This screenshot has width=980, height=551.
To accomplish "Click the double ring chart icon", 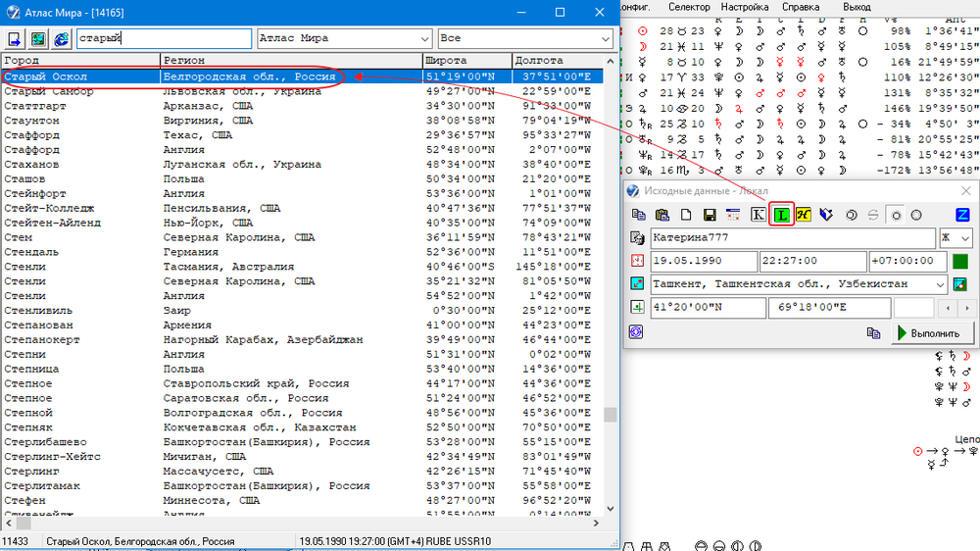I will (x=851, y=215).
